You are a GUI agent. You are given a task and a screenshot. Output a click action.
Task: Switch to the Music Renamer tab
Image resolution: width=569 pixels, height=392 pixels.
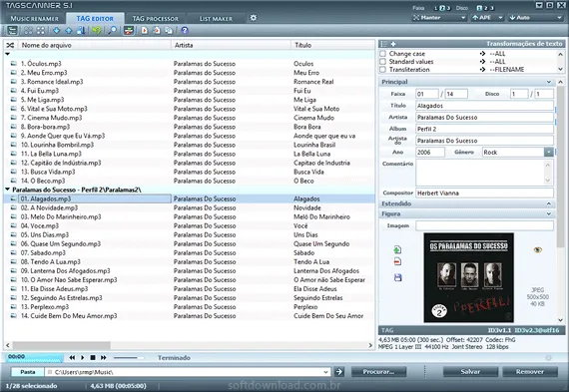[x=35, y=19]
